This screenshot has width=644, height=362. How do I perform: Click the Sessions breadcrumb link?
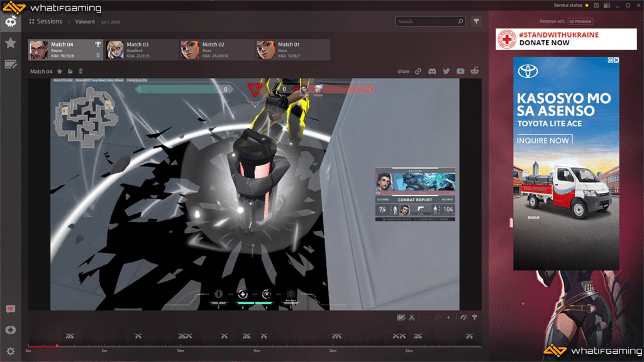[x=49, y=21]
